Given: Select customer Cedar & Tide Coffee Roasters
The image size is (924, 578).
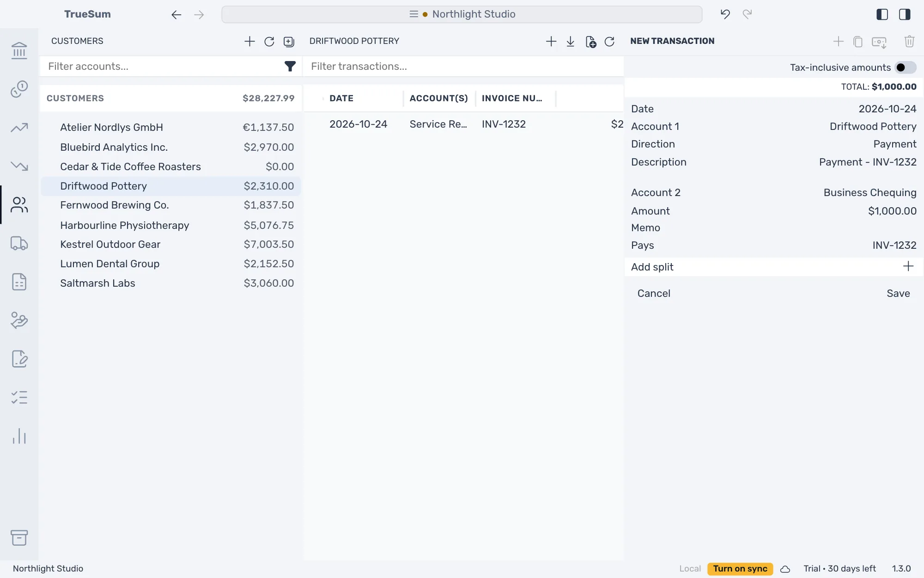Looking at the screenshot, I should click(x=170, y=166).
